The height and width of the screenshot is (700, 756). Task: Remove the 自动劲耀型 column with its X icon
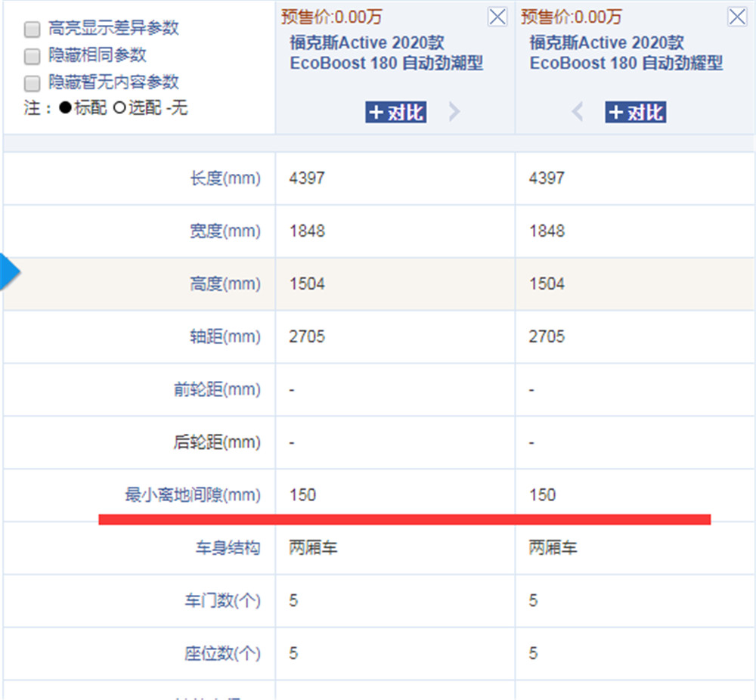[x=737, y=17]
